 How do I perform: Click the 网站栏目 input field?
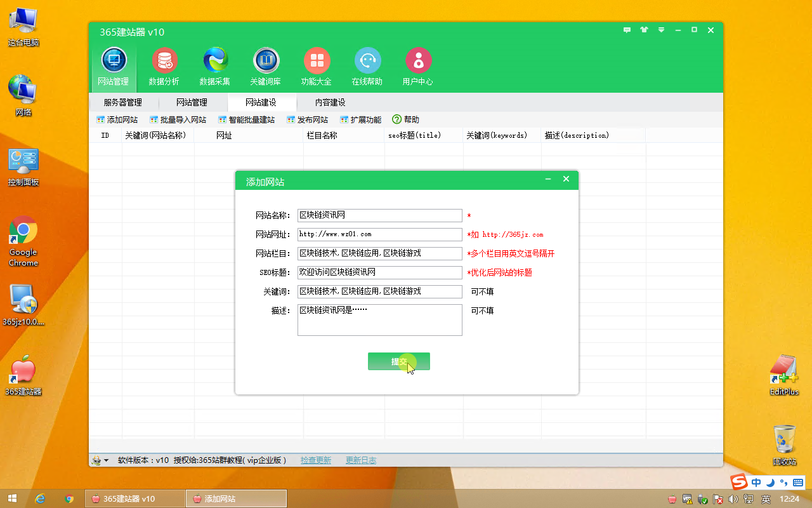pyautogui.click(x=380, y=253)
